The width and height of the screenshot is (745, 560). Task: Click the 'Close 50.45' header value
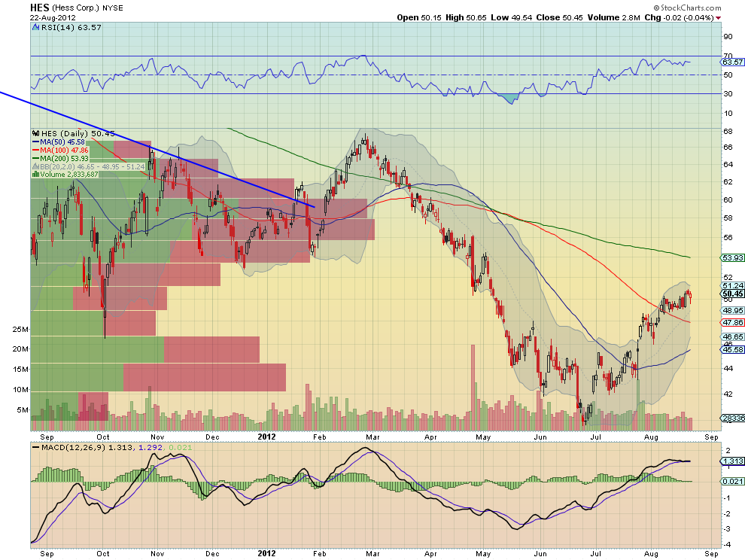pos(559,17)
